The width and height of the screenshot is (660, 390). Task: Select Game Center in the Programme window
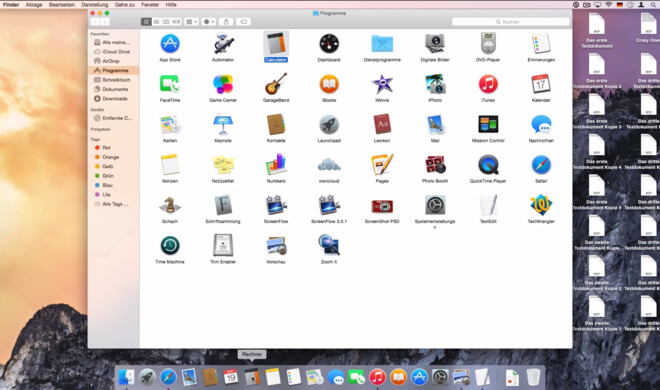[x=223, y=84]
